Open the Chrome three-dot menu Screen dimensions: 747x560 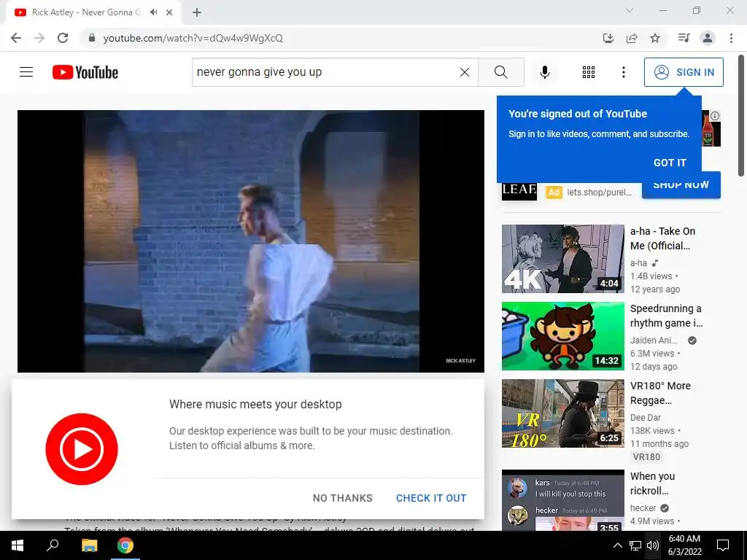(731, 38)
